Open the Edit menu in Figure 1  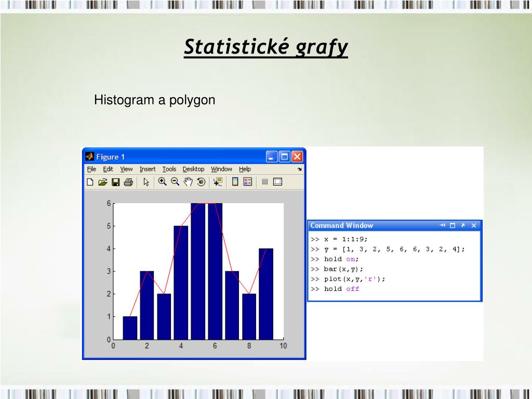[108, 169]
